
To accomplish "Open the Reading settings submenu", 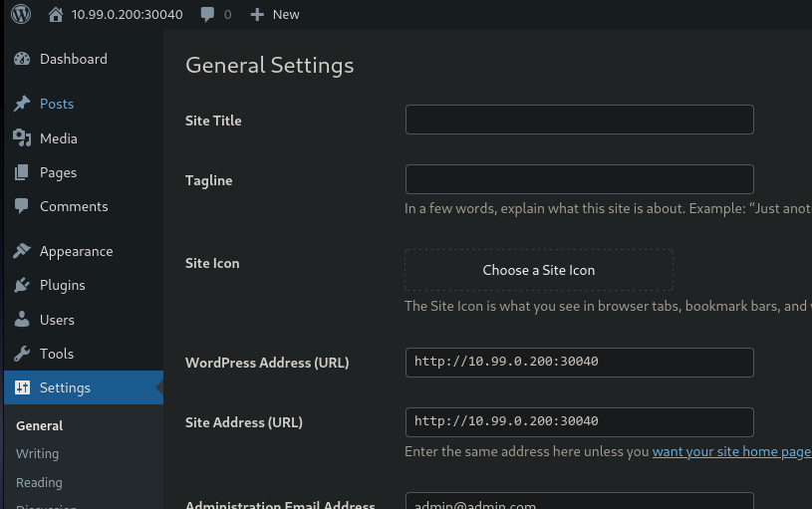I will (39, 482).
